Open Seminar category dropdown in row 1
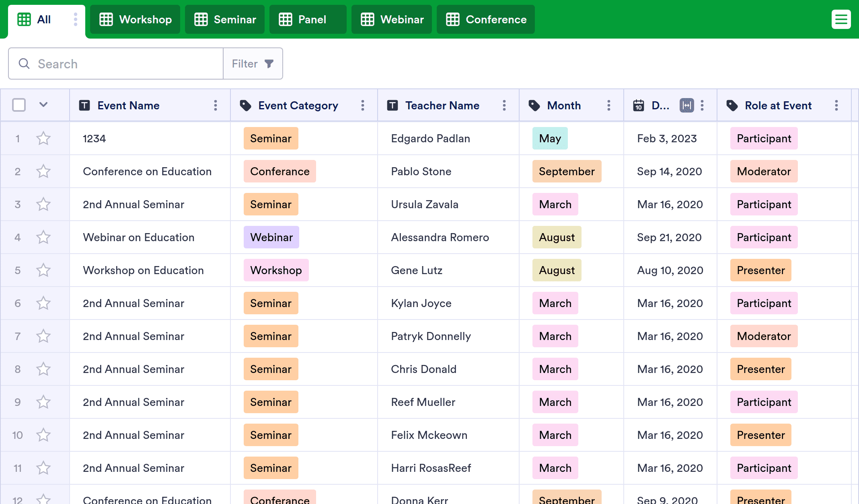The image size is (859, 504). (271, 138)
